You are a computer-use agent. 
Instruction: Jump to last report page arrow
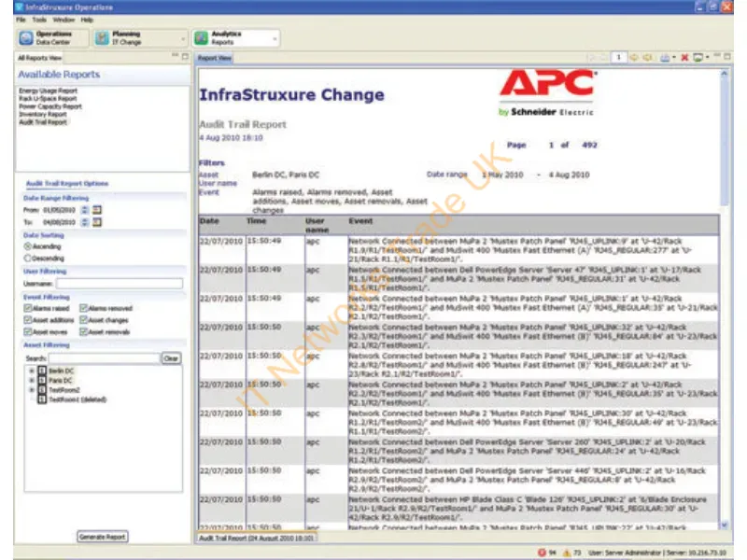pyautogui.click(x=647, y=58)
